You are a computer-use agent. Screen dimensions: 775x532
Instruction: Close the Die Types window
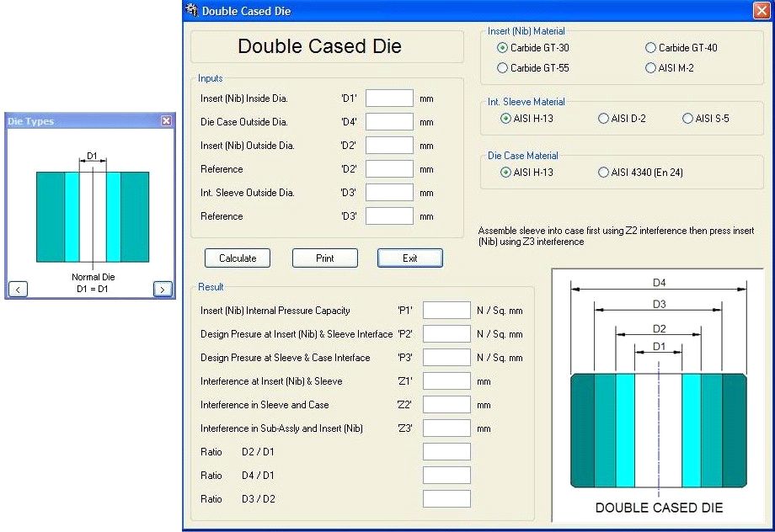[x=167, y=120]
